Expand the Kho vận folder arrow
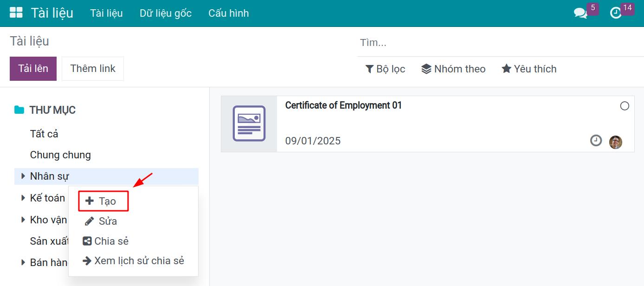Image resolution: width=644 pixels, height=286 pixels. pos(23,220)
